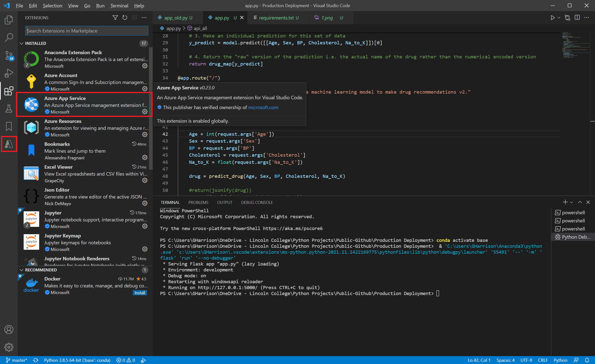
Task: Adjust Spaces: 4 indentation setting
Action: [505, 360]
